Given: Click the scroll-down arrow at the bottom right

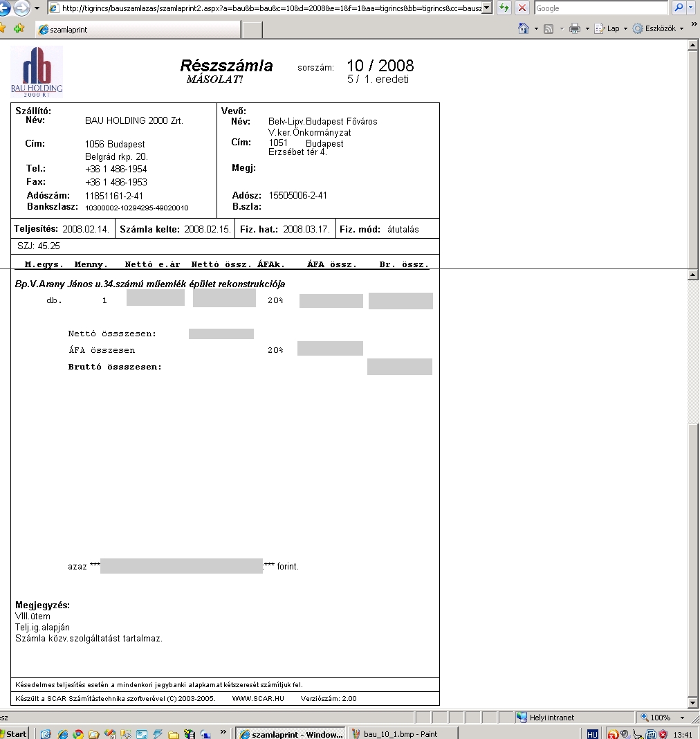Looking at the screenshot, I should pyautogui.click(x=692, y=703).
